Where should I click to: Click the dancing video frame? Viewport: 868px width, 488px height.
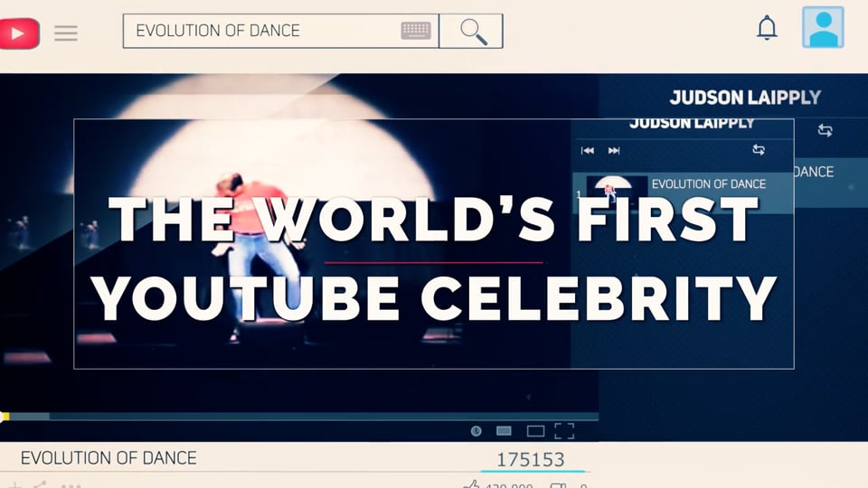[299, 243]
